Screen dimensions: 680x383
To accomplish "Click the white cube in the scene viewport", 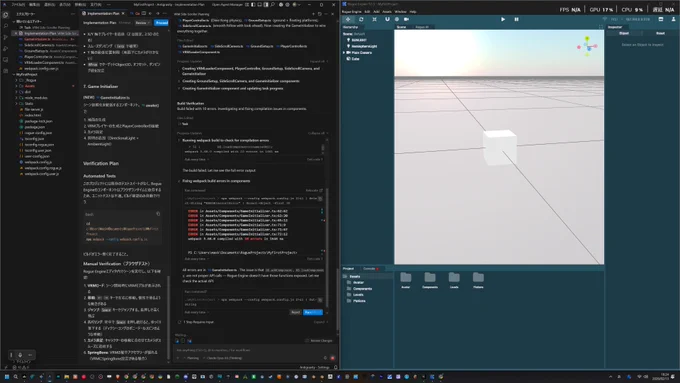I will (500, 147).
